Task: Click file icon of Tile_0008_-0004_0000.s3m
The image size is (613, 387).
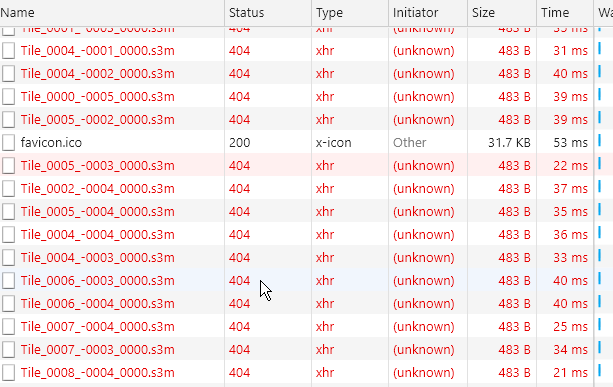Action: coord(8,373)
